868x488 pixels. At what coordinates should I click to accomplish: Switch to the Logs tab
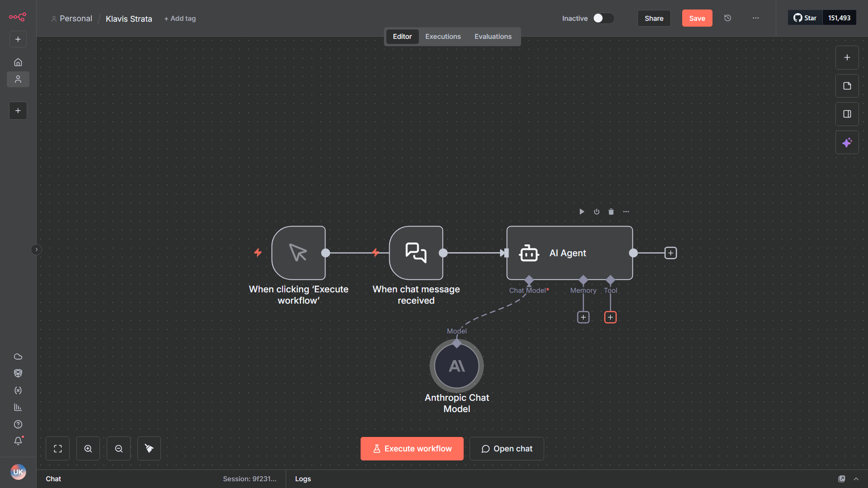[303, 479]
